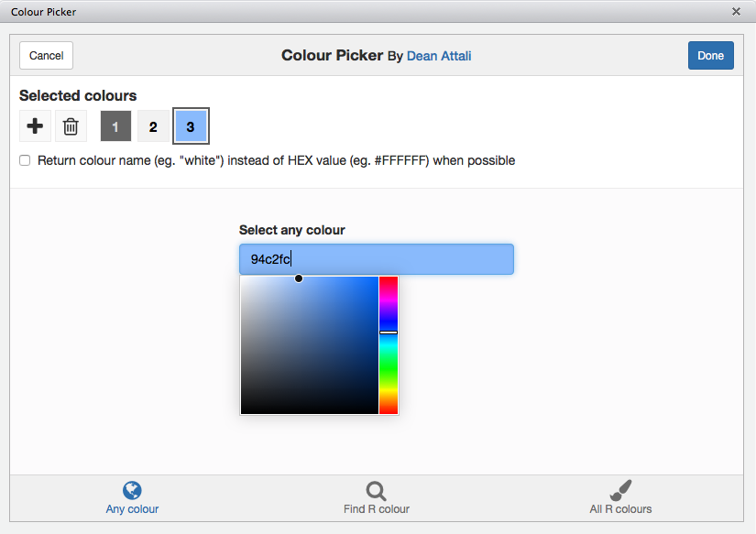
Task: Close the Colour Picker dialog with the X
Action: click(x=736, y=12)
